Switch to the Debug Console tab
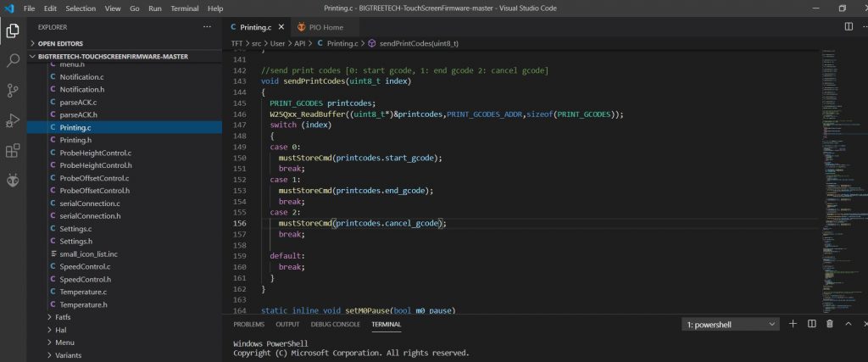Viewport: 868px width, 362px height. coord(336,325)
